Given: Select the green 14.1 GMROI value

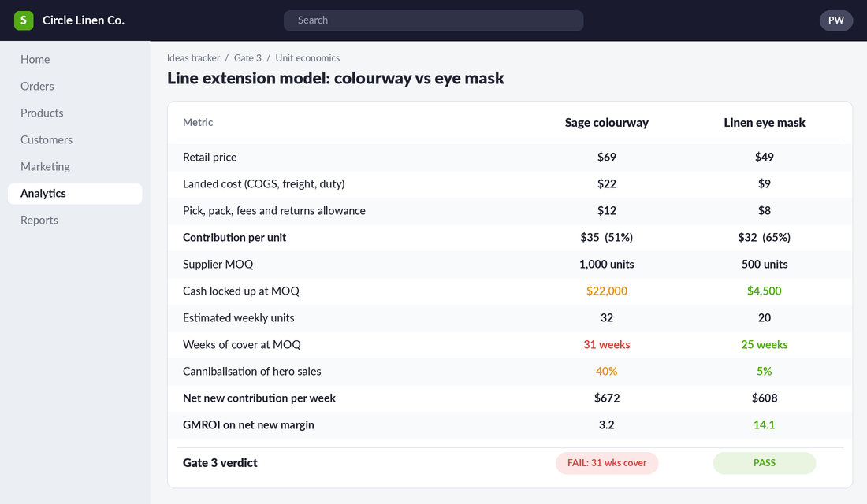Looking at the screenshot, I should [765, 425].
